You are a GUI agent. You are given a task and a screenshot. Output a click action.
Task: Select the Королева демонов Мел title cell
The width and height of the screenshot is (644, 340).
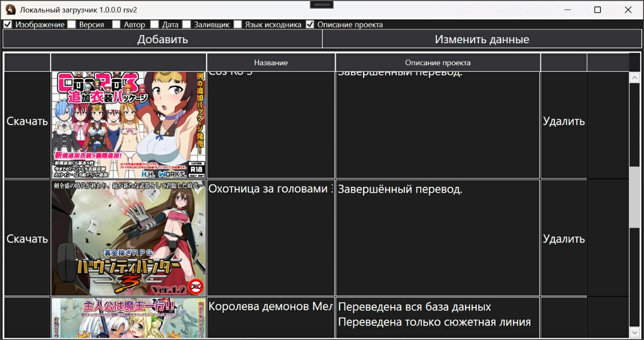tap(271, 318)
